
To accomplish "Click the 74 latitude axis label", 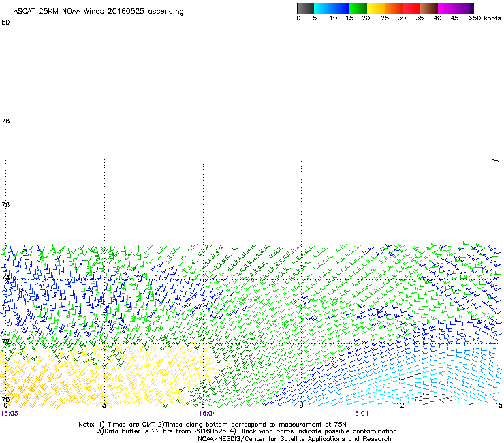I will pos(5,277).
